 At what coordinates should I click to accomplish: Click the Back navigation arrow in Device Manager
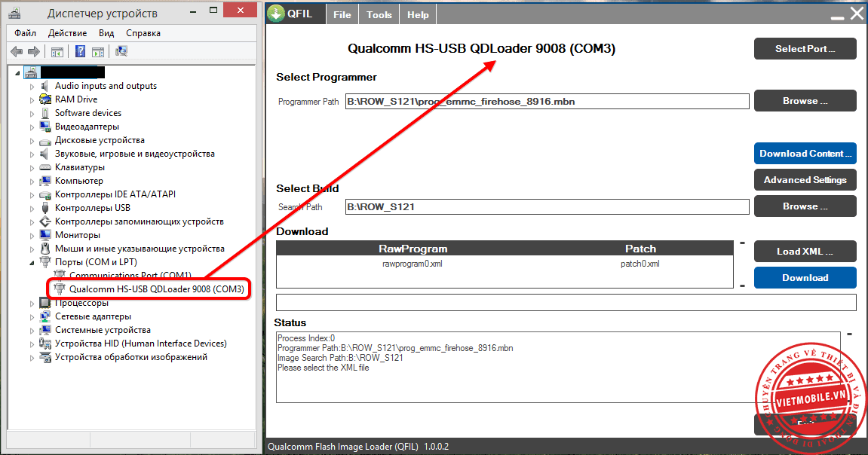click(x=17, y=50)
